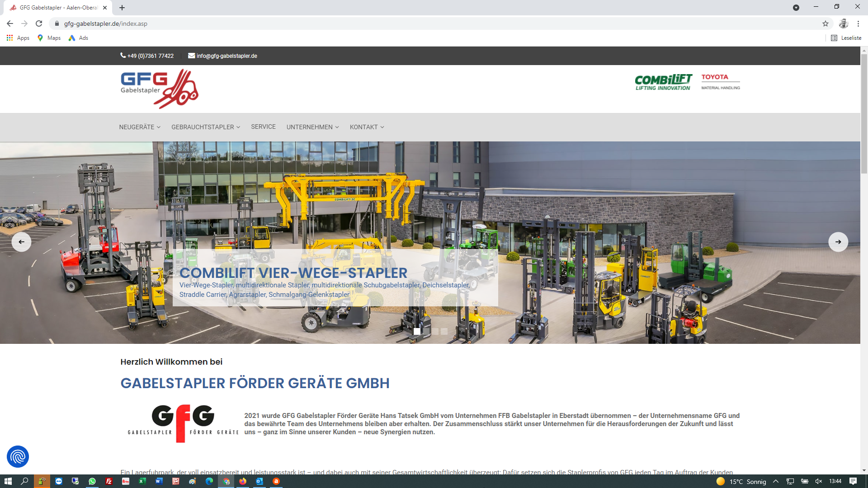Open the Chrome three-dot menu
This screenshot has height=488, width=868.
(x=858, y=23)
